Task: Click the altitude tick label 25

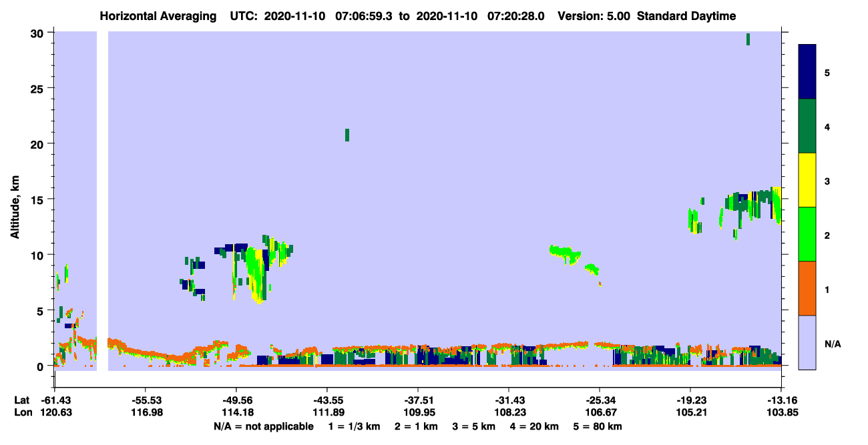Action: click(x=39, y=88)
